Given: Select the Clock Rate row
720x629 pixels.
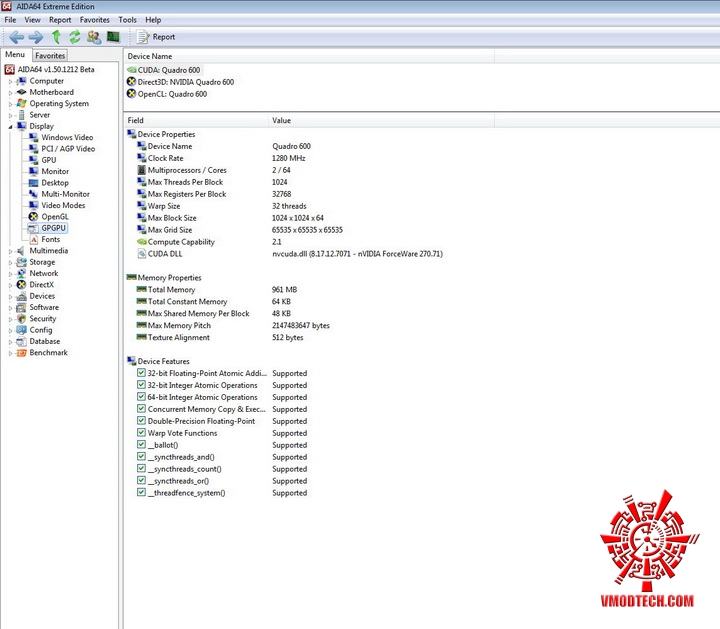Looking at the screenshot, I should [x=221, y=158].
